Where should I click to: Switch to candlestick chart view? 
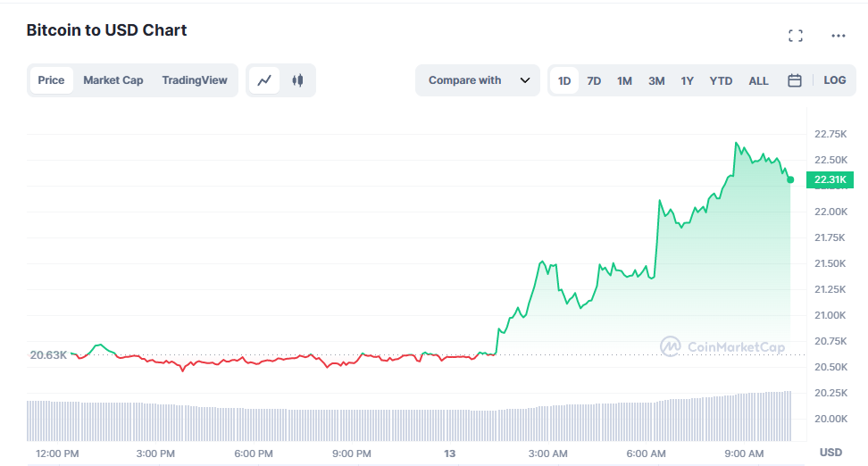click(x=297, y=80)
